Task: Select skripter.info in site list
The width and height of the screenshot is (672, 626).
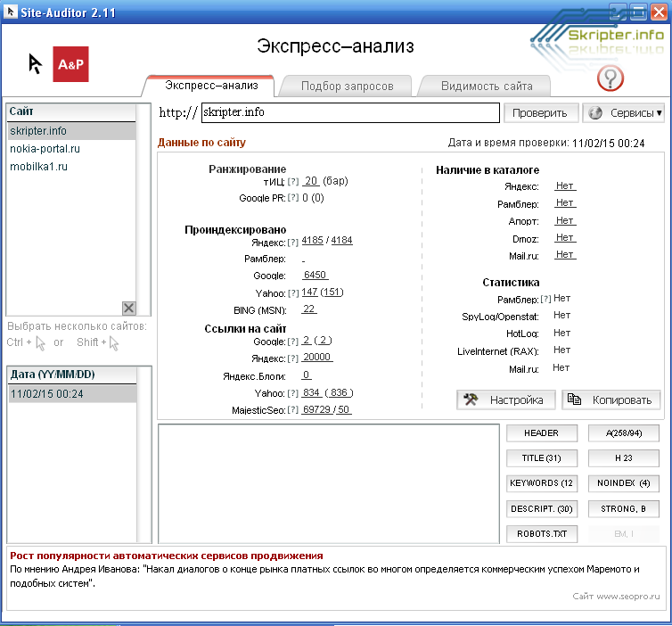Action: coord(71,131)
